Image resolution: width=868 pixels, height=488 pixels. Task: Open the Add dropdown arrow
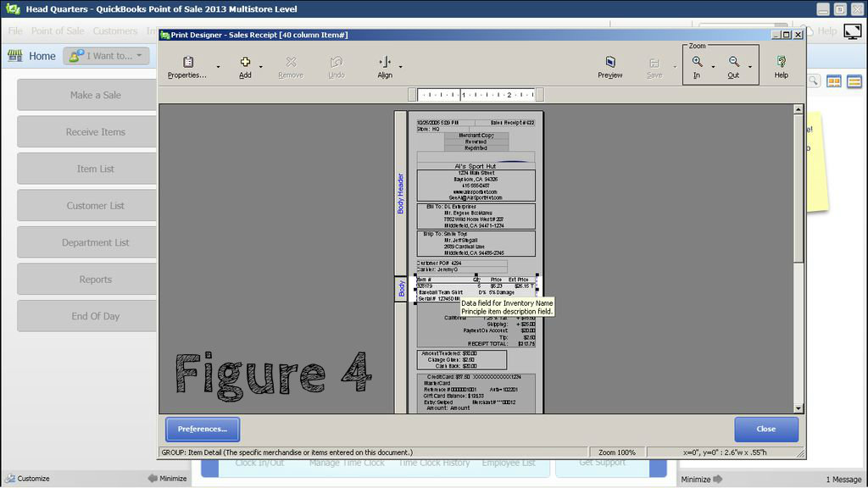(261, 67)
